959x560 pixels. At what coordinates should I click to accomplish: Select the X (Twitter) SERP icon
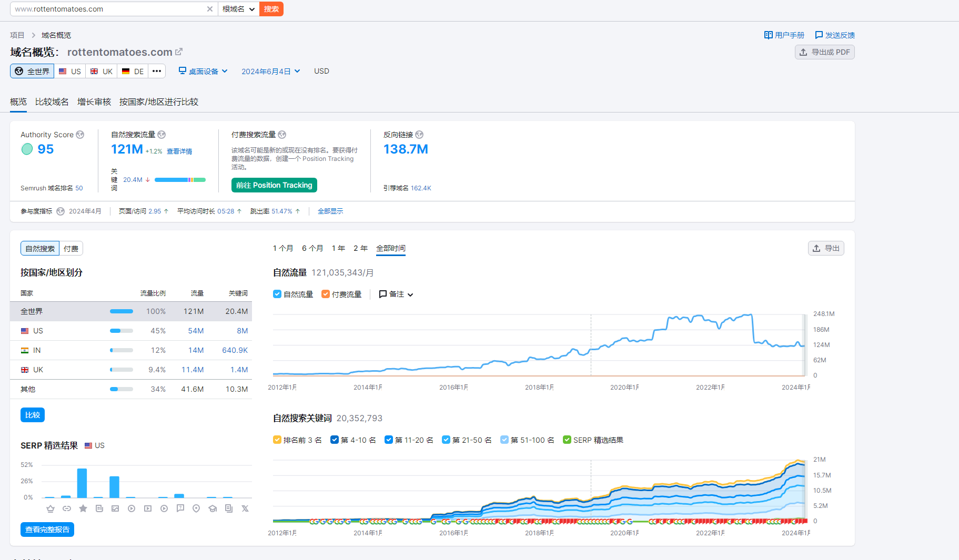[x=245, y=508]
